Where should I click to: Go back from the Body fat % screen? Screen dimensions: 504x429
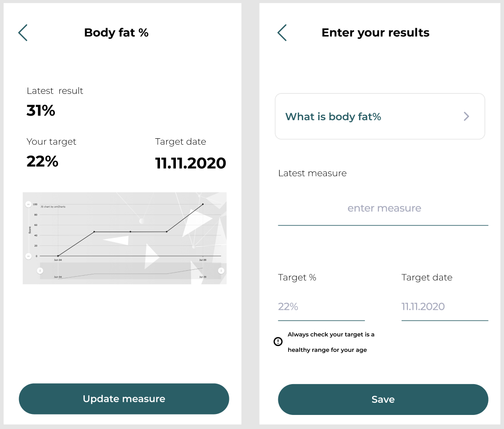click(23, 33)
